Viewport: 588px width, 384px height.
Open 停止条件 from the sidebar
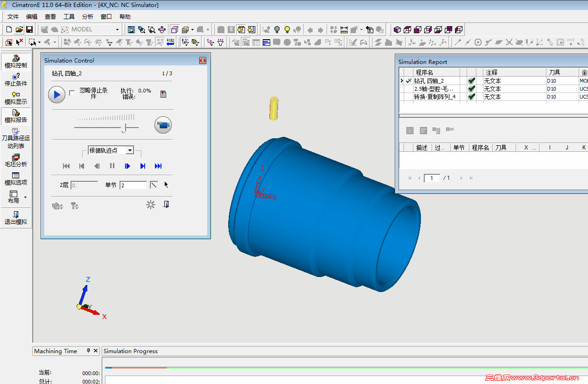(16, 79)
